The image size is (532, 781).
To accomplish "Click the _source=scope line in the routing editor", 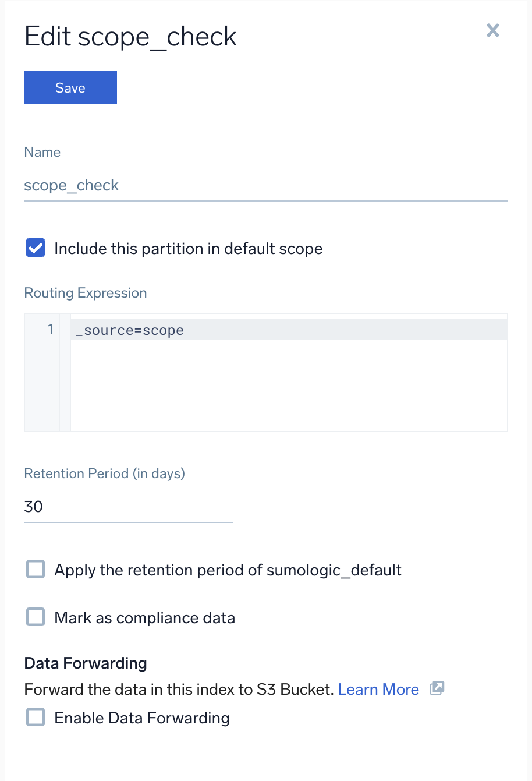I will (x=130, y=330).
